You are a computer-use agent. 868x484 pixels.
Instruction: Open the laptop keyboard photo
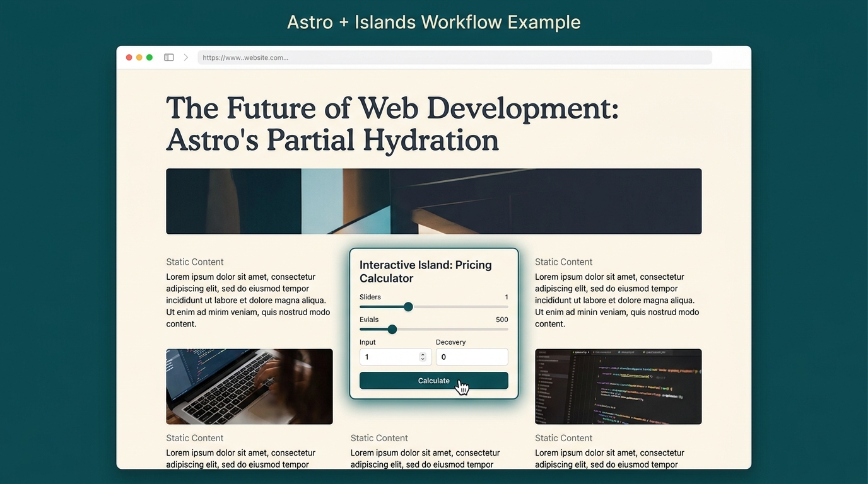[249, 386]
